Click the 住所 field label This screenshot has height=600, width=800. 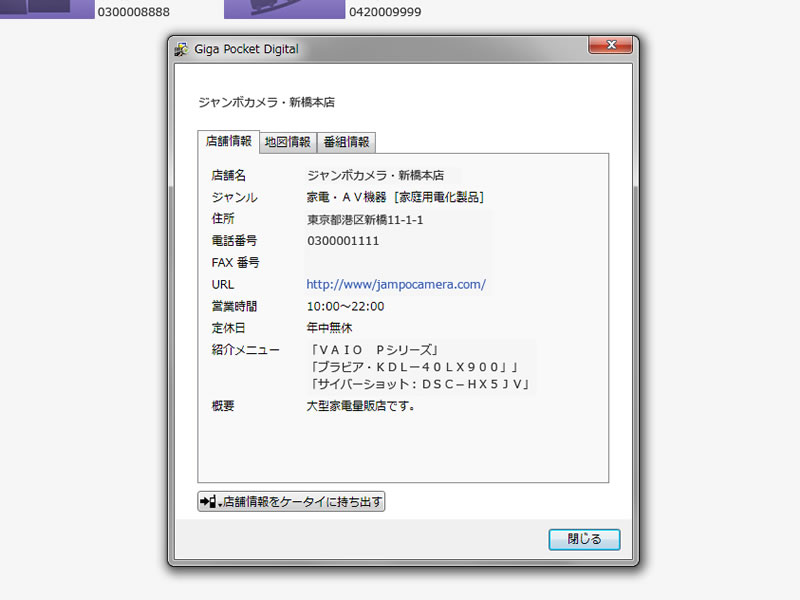tap(223, 219)
